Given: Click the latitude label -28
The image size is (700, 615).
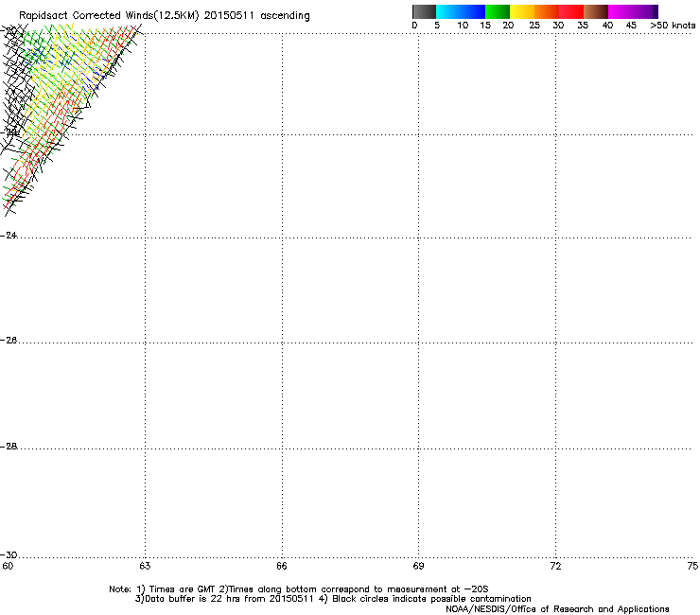Looking at the screenshot, I should pyautogui.click(x=9, y=447).
